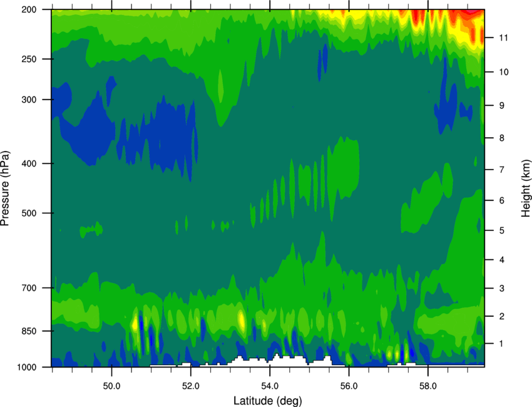This screenshot has width=532, height=407.
Task: Pick the 1 km height label
Action: (502, 344)
